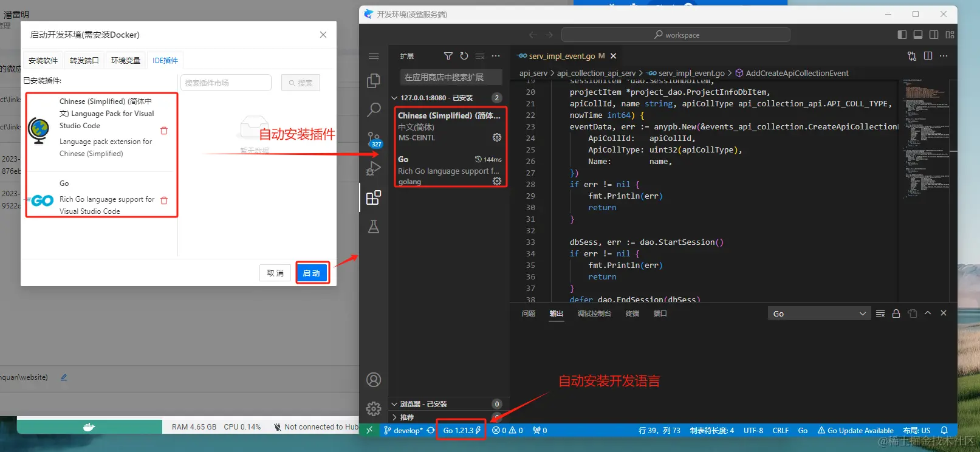Open the Go output channel dropdown
980x452 pixels.
coord(819,313)
